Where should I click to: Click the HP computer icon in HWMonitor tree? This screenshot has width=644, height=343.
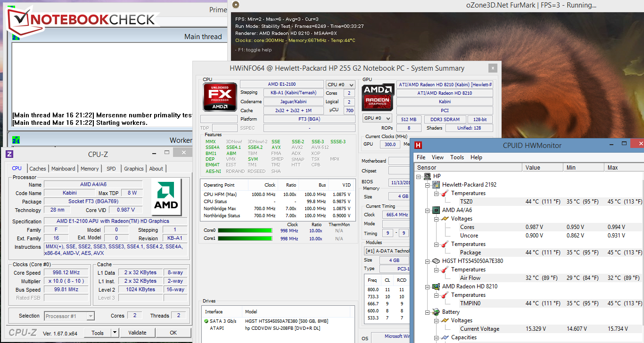[429, 176]
